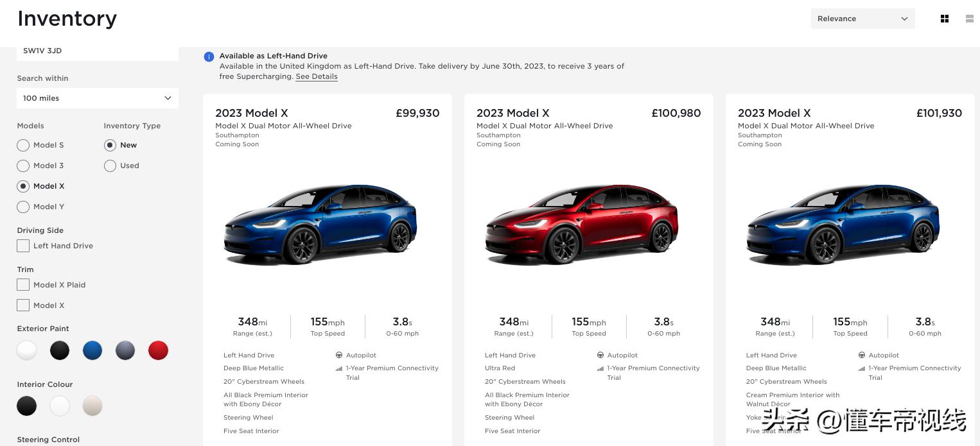Click Autopilot icon on third car card
The image size is (980, 446).
862,355
